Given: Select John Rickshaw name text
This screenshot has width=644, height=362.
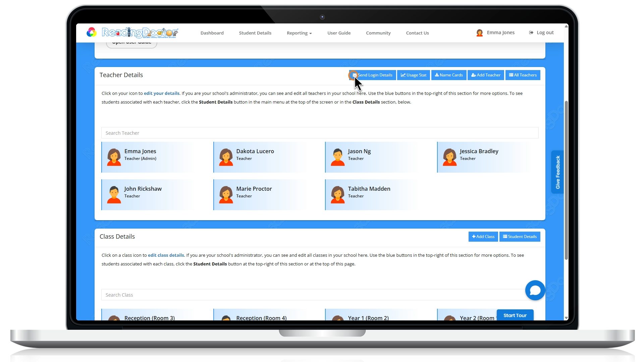Looking at the screenshot, I should pyautogui.click(x=143, y=189).
